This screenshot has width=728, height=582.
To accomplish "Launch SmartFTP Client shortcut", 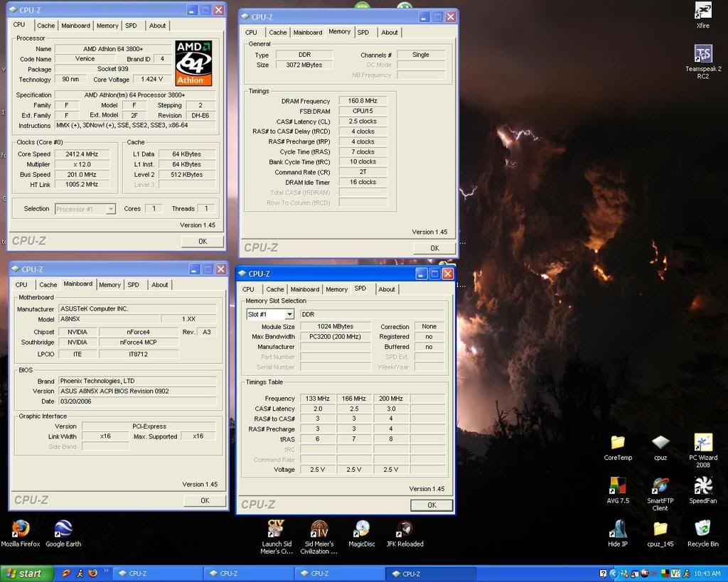I will click(660, 495).
